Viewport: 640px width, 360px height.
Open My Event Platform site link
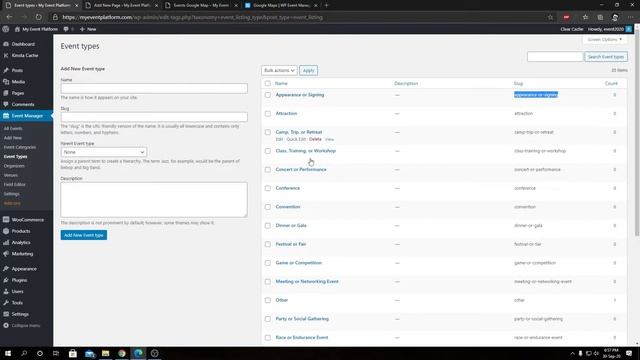point(36,29)
